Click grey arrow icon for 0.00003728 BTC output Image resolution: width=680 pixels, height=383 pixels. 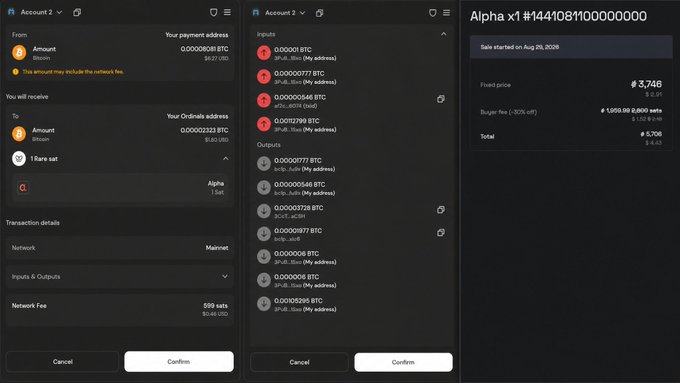pyautogui.click(x=264, y=211)
